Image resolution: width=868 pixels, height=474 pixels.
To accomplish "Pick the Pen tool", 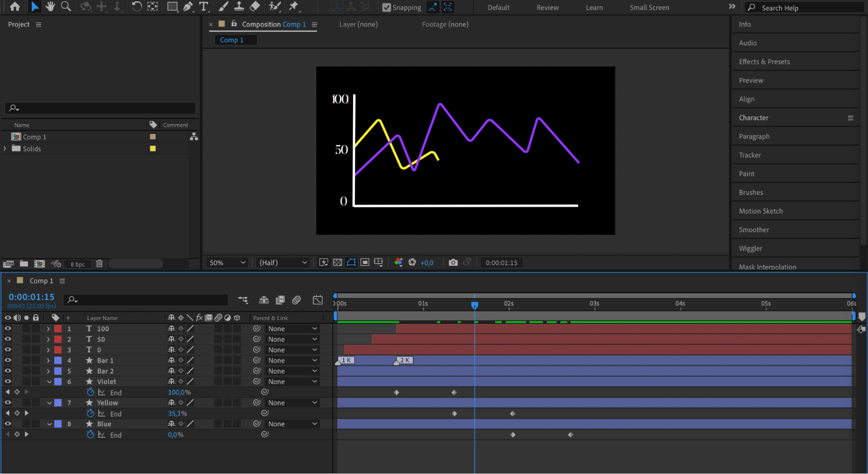I will point(188,7).
